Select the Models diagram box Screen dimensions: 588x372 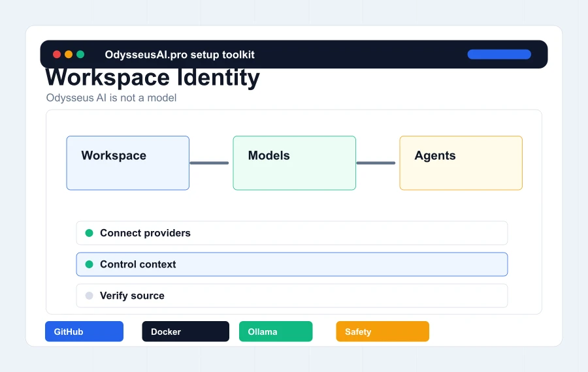point(295,163)
